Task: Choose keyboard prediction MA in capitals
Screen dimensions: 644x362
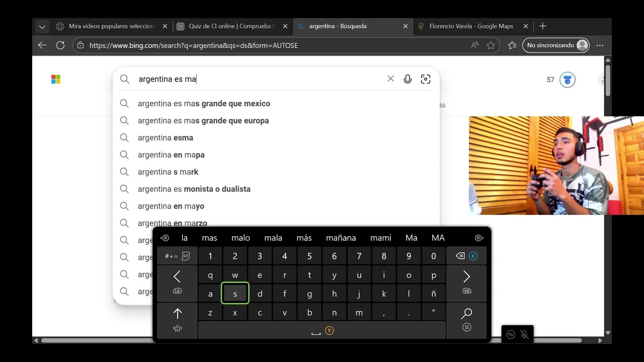Action: pos(438,238)
